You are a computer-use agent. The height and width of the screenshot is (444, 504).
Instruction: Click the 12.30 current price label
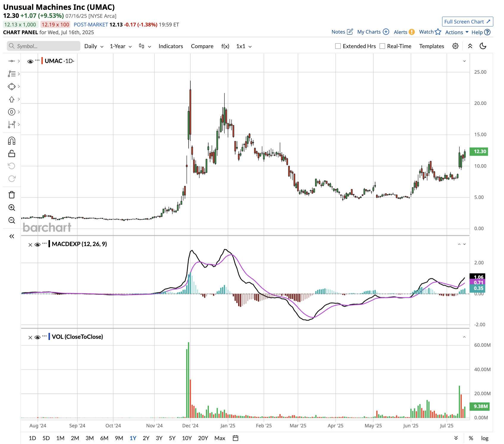479,152
